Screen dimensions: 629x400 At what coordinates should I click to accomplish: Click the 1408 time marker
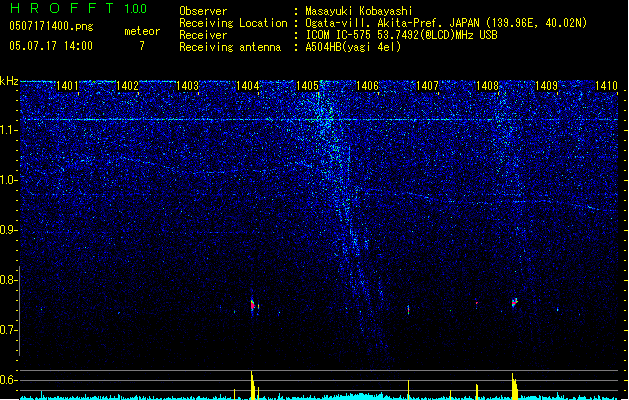click(x=487, y=86)
